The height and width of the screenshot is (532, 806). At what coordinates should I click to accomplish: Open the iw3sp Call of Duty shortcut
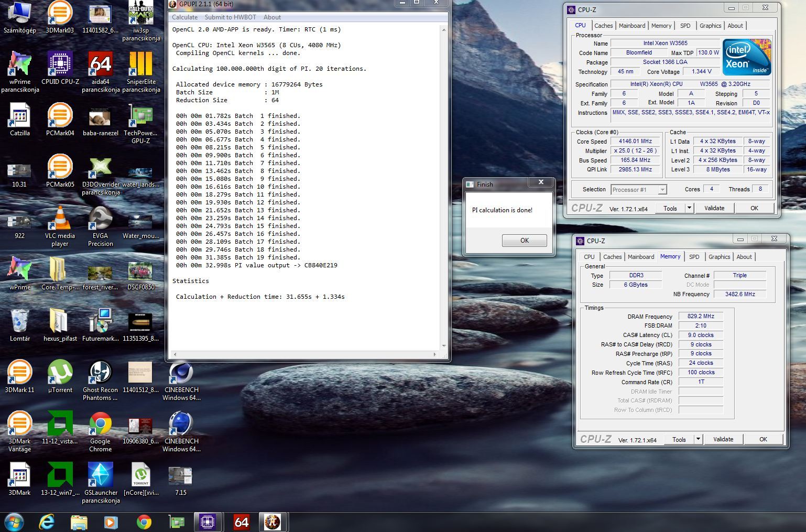coord(141,21)
